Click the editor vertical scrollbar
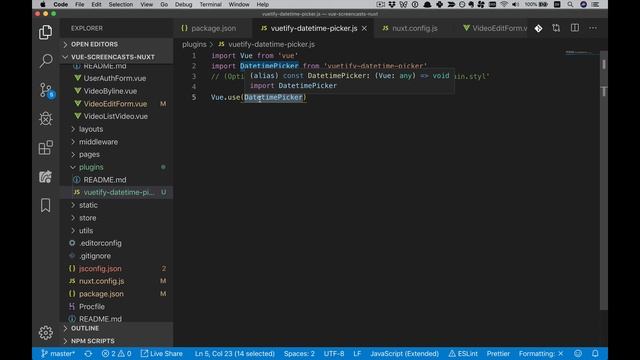640x360 pixels. pyautogui.click(x=604, y=180)
